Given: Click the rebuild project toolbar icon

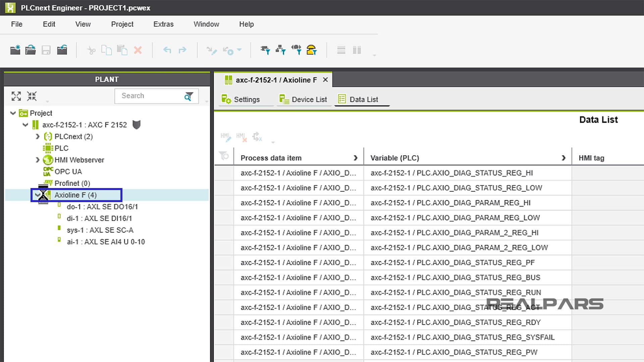Looking at the screenshot, I should (x=228, y=51).
